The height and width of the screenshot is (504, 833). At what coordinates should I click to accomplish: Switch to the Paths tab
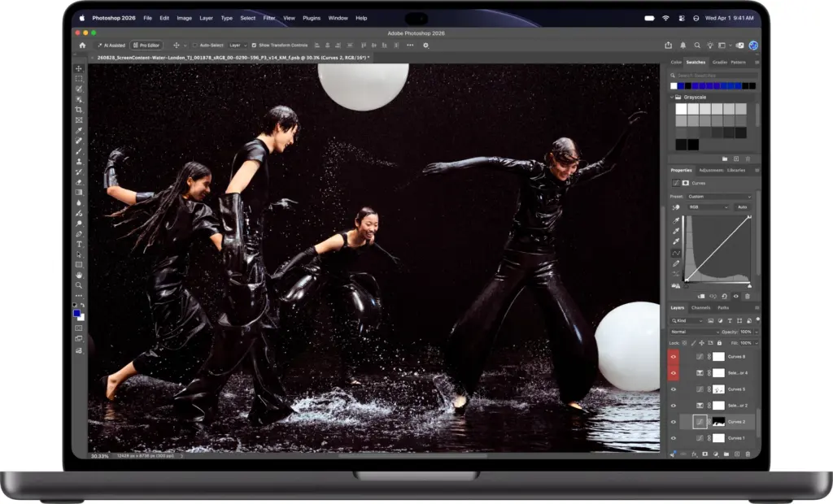click(x=723, y=308)
